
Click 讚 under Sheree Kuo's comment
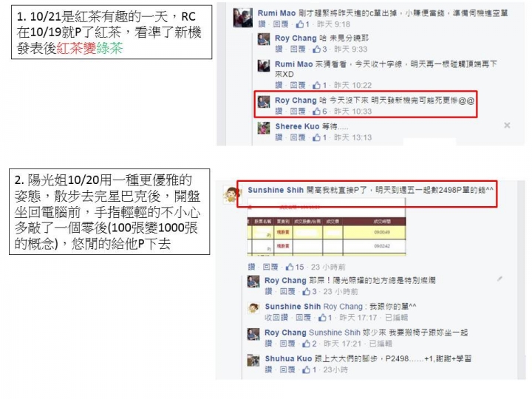pos(279,137)
